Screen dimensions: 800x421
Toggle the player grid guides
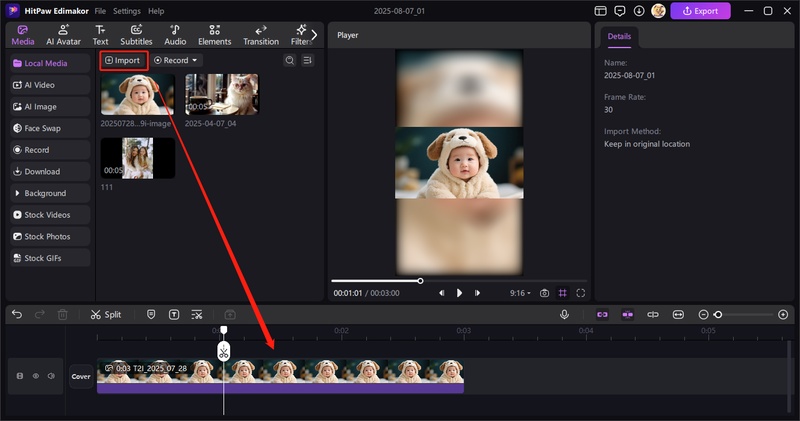[562, 293]
